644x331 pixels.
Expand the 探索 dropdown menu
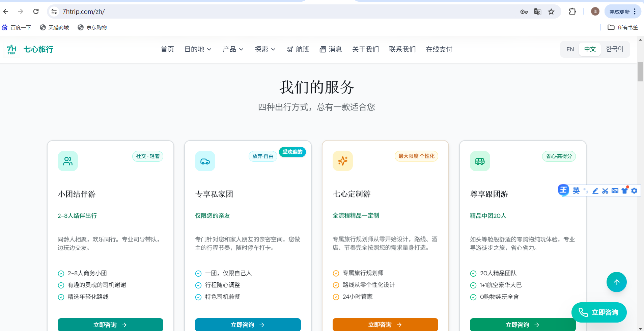(265, 49)
